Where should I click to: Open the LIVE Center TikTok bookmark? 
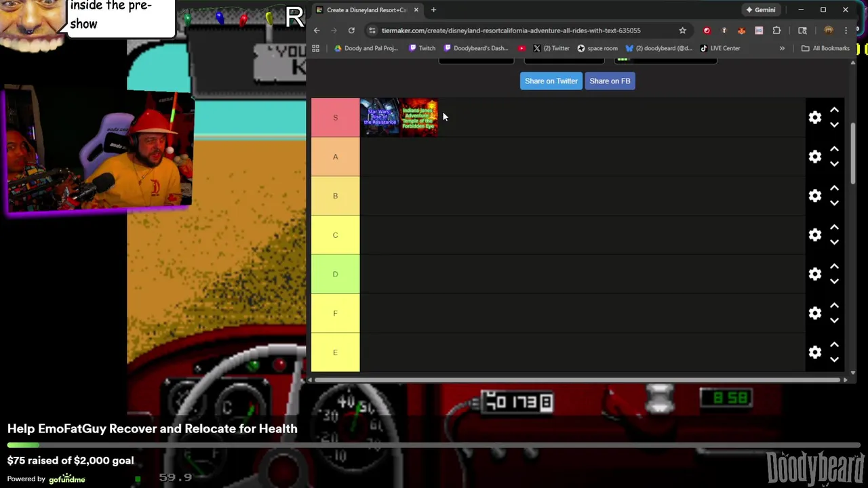coord(720,48)
